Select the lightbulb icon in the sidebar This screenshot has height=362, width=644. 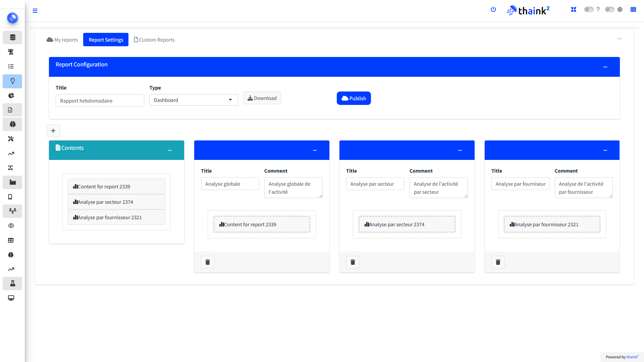click(12, 81)
